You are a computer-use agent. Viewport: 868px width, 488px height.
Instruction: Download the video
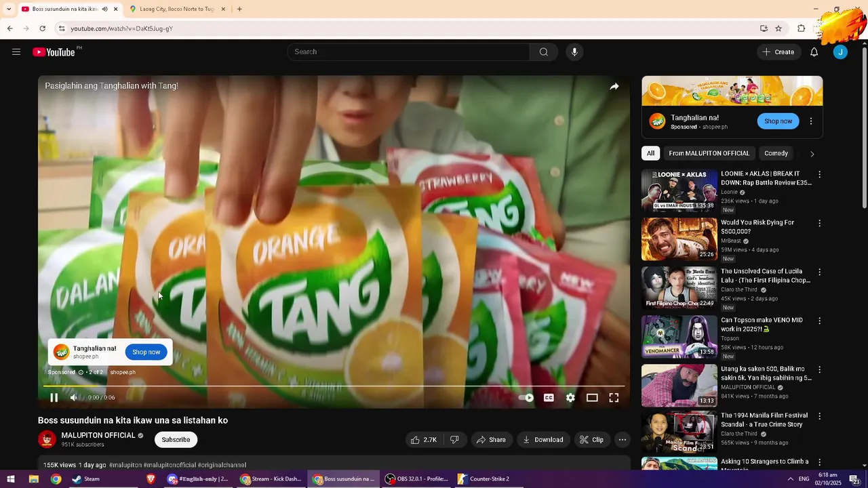pyautogui.click(x=542, y=440)
